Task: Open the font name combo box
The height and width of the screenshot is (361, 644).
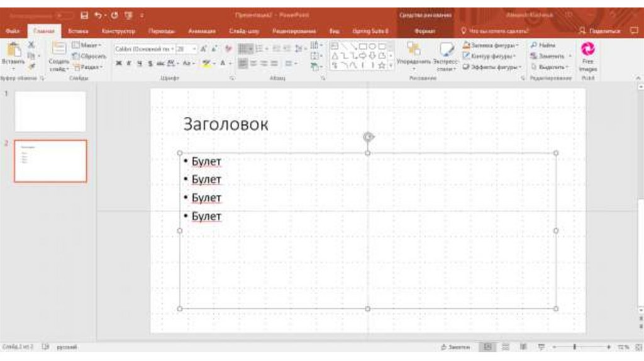Action: pos(144,49)
